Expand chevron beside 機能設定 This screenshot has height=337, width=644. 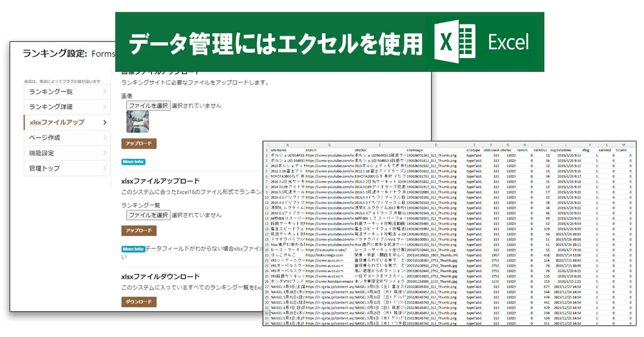click(104, 153)
